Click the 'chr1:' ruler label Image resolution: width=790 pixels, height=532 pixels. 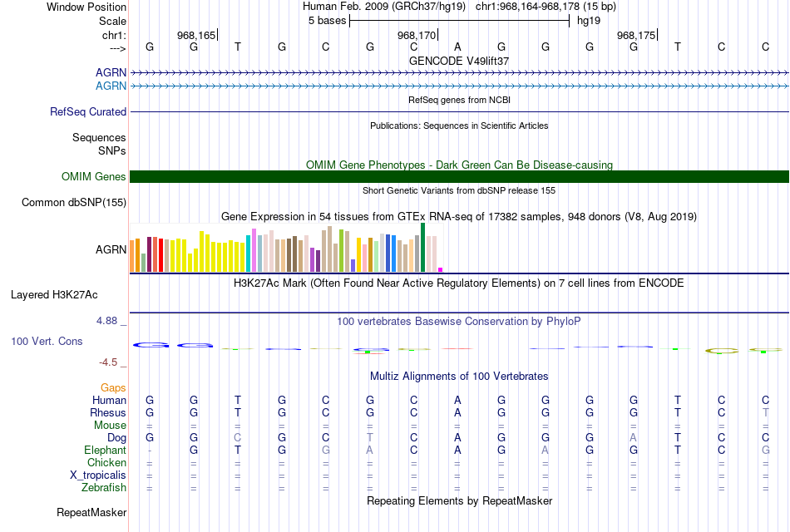pos(114,35)
